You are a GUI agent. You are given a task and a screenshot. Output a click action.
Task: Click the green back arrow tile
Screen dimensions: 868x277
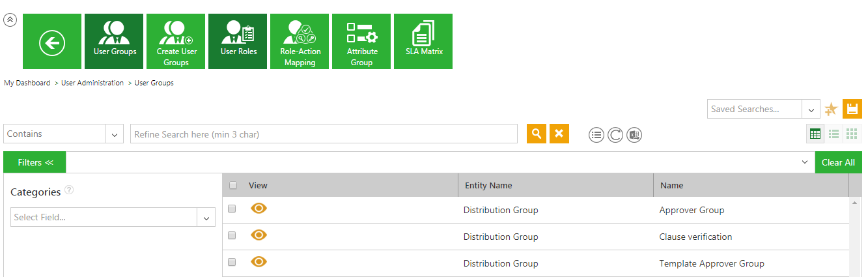click(52, 42)
